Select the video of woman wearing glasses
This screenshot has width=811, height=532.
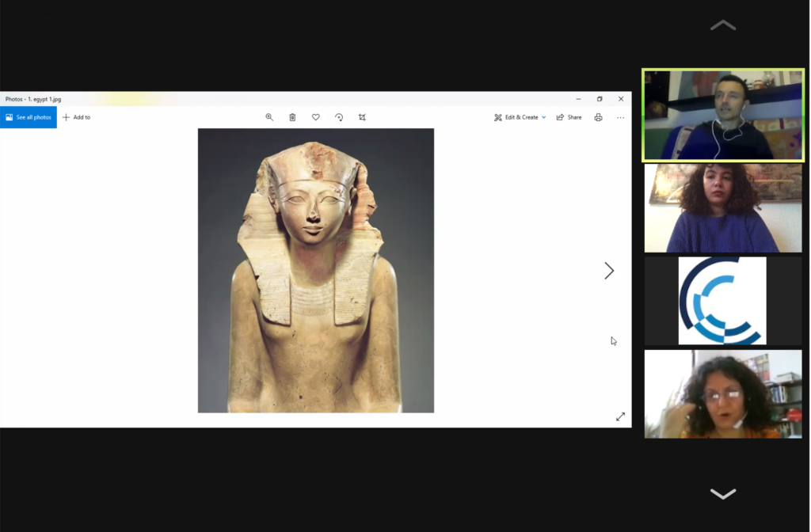coord(723,394)
